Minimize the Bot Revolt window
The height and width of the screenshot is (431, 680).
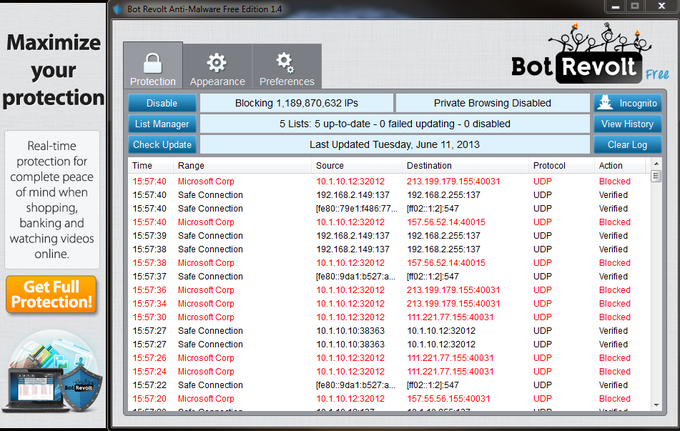coord(615,6)
